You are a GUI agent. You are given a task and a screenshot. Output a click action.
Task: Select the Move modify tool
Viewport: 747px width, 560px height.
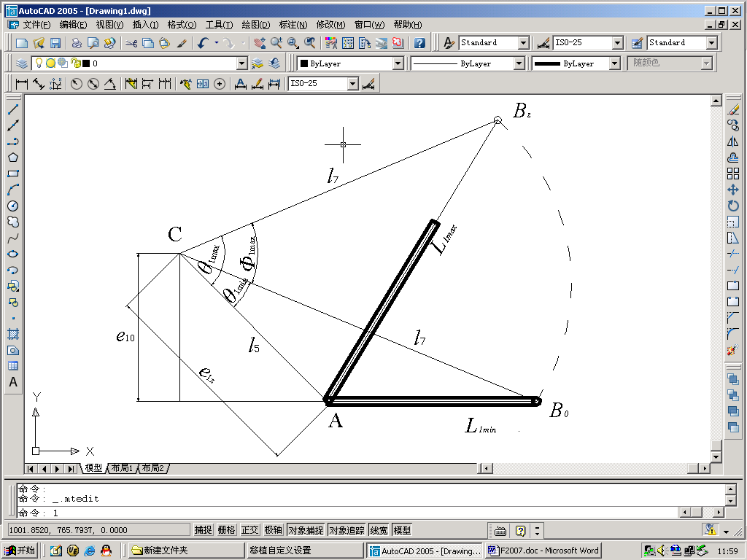733,190
